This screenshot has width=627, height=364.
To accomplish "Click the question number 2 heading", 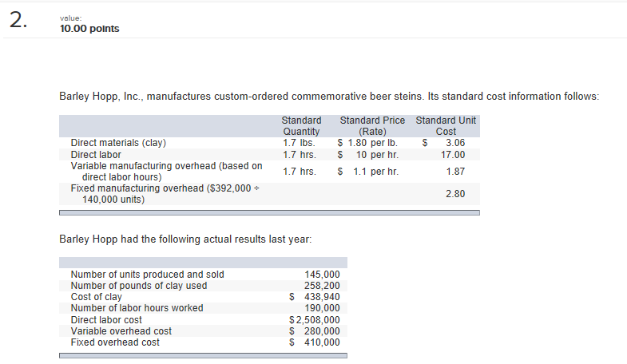I will point(18,20).
